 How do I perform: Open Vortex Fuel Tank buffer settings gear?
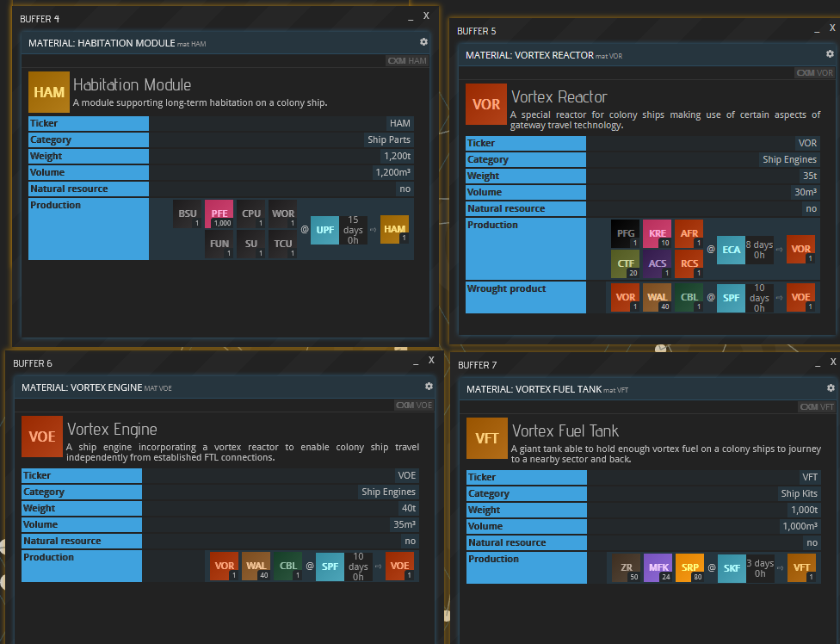[x=831, y=388]
